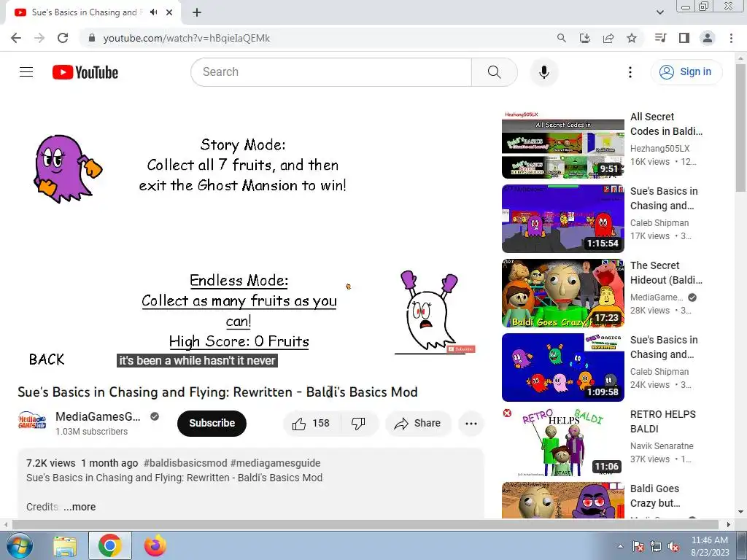
Task: Open YouTube settings three-dot menu
Action: click(x=630, y=72)
